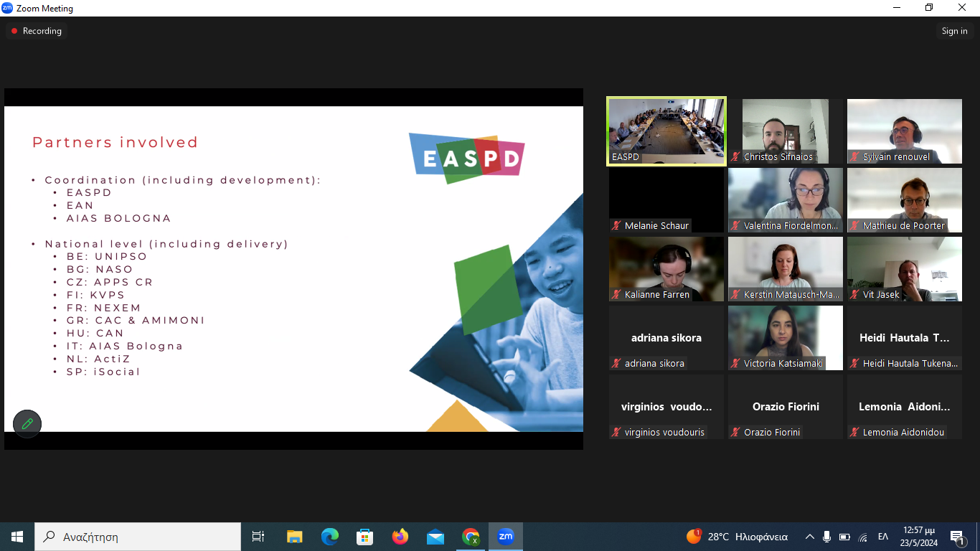The image size is (980, 551).
Task: Click the EASPD logo on the slide
Action: pos(466,158)
